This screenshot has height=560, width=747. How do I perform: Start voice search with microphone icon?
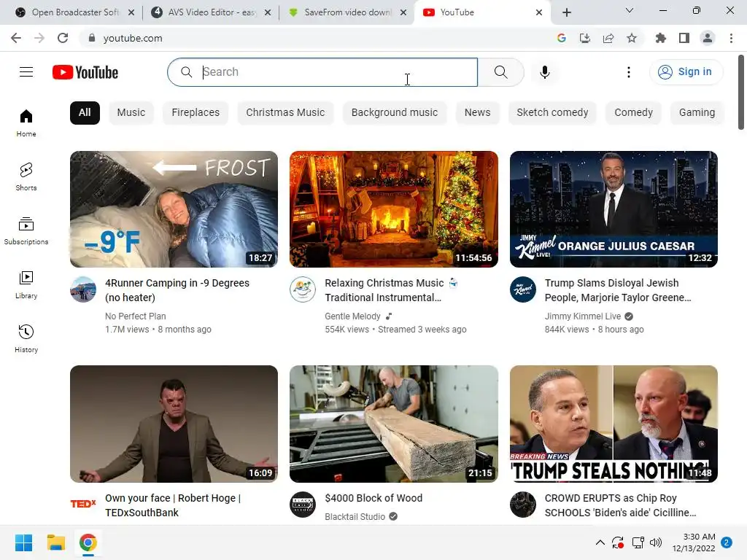544,72
